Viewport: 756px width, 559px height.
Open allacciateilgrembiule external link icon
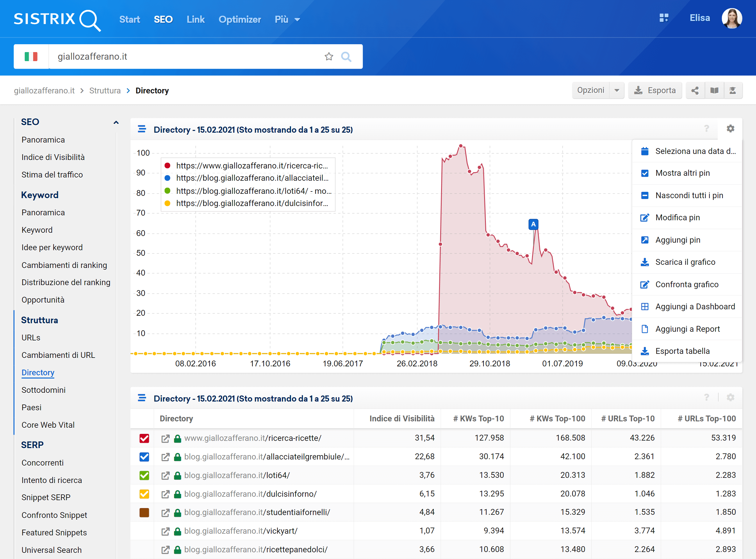[165, 457]
